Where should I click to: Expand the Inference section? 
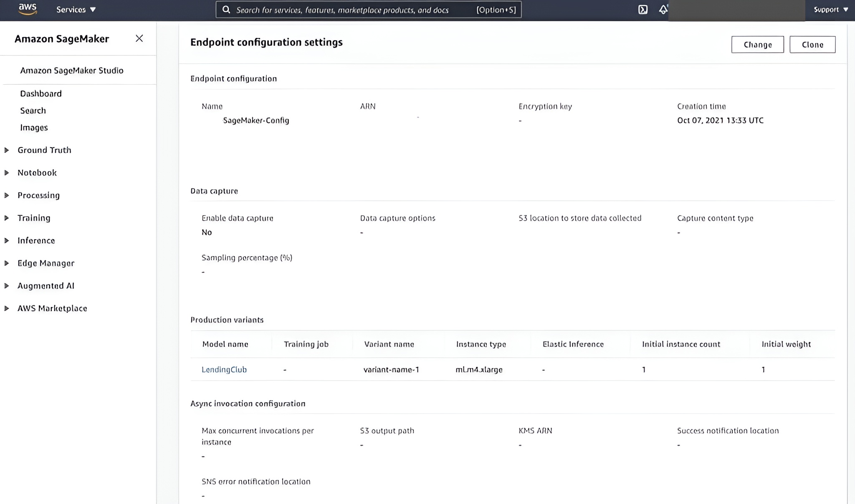36,240
